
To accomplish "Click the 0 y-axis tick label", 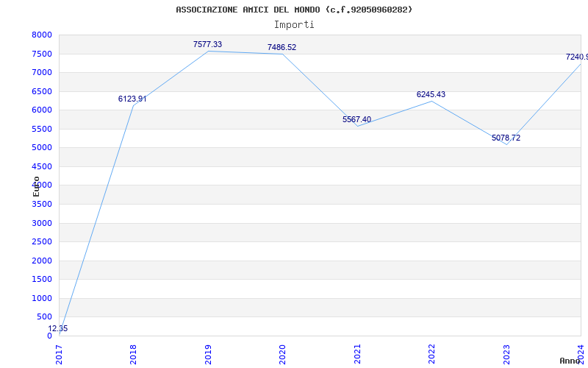I will [49, 336].
